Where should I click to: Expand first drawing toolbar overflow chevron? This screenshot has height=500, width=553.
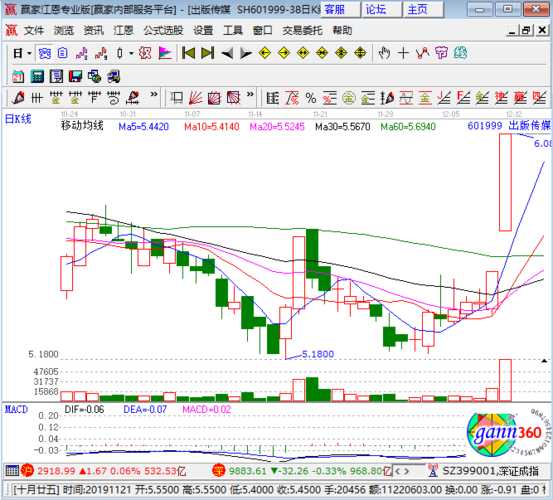(154, 94)
